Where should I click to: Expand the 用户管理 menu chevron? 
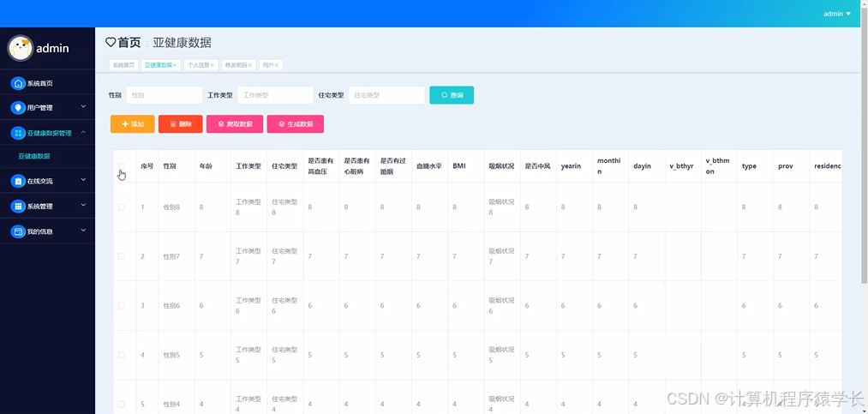pos(84,106)
